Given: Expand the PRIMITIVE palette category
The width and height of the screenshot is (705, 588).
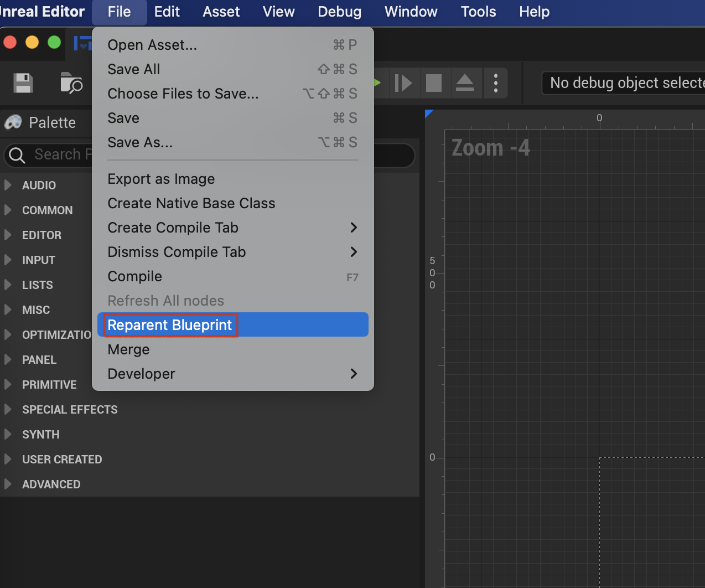Looking at the screenshot, I should 8,384.
